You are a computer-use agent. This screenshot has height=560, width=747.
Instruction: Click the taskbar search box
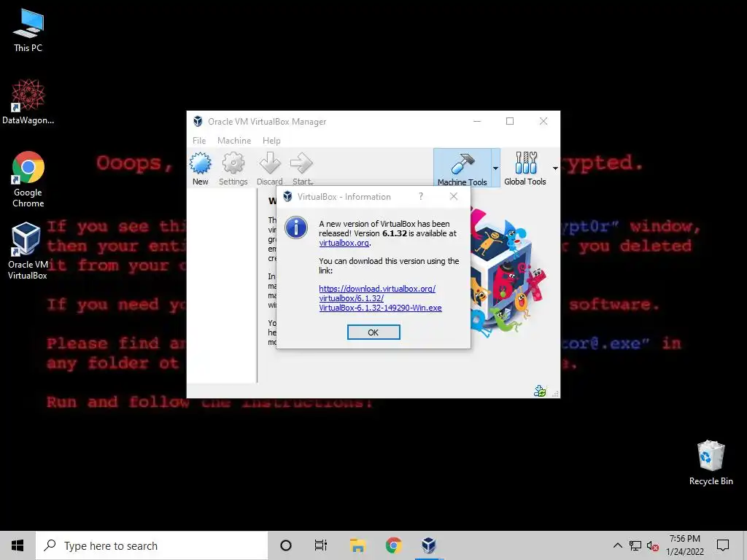pyautogui.click(x=152, y=545)
